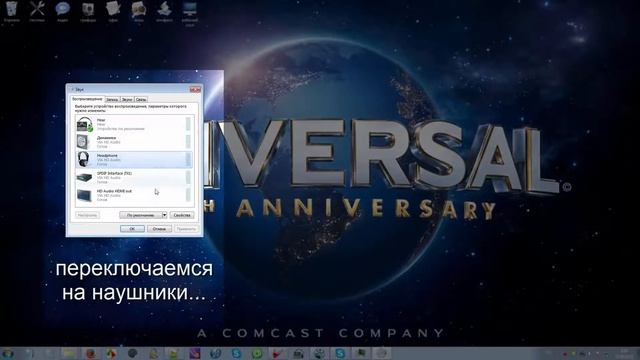This screenshot has height=360, width=640.
Task: Click the Отмена button
Action: tap(159, 229)
